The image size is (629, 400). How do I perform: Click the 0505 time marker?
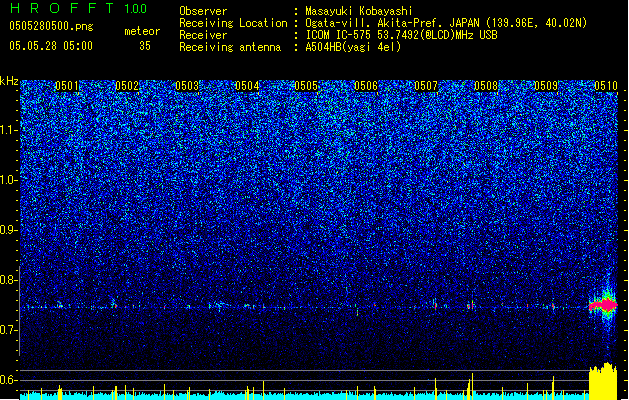click(306, 86)
